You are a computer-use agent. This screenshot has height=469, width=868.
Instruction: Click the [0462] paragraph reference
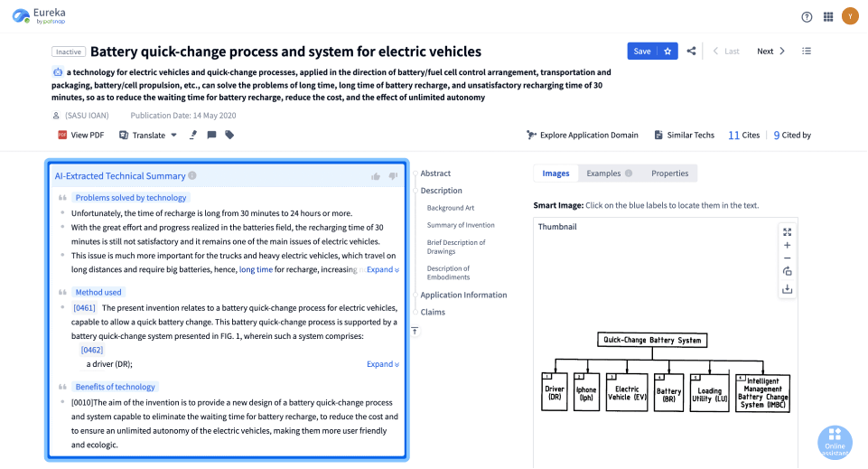(92, 350)
